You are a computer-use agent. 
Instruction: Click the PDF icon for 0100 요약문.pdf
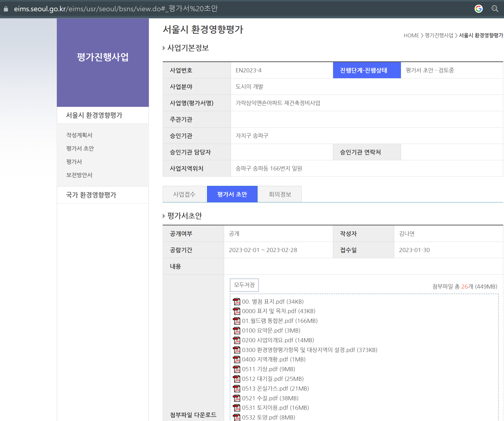click(237, 331)
